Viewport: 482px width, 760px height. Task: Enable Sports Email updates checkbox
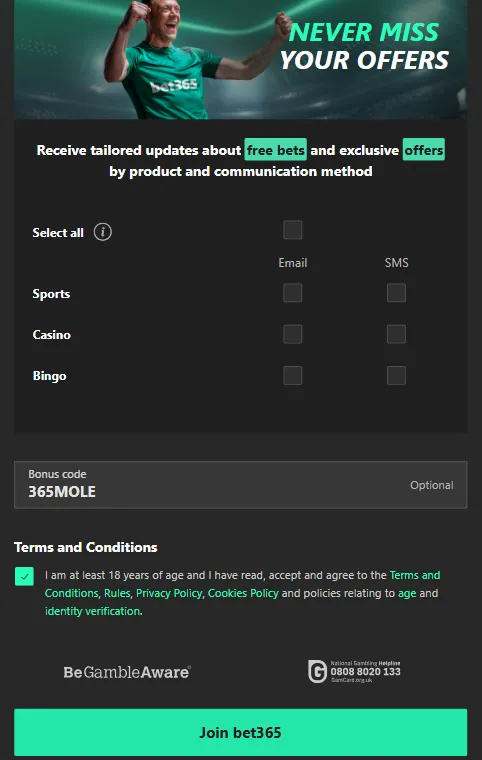click(292, 293)
